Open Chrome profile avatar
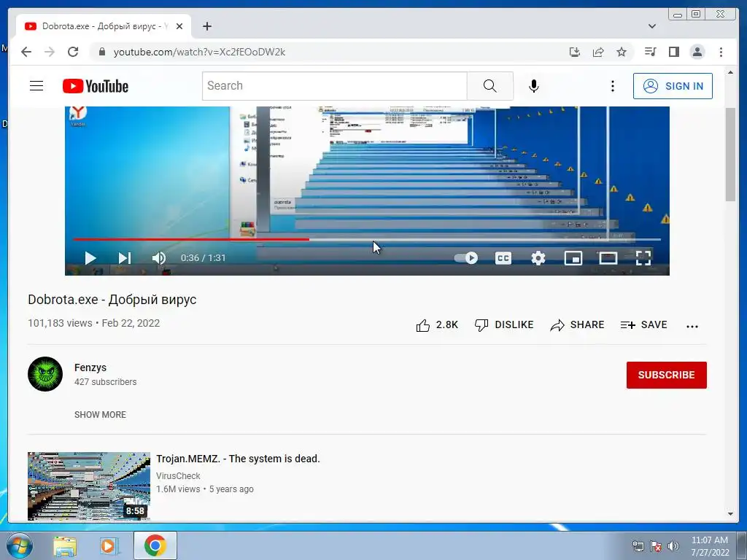The image size is (747, 560). (x=697, y=52)
